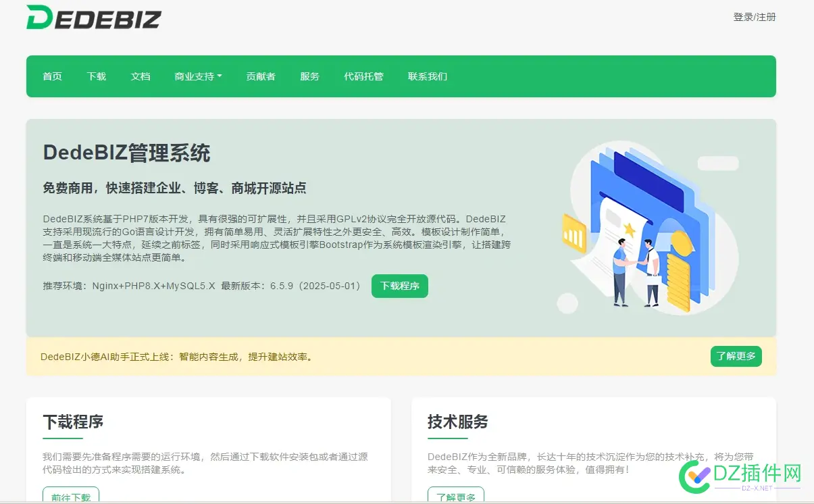Open the 贡献者 navigation item
This screenshot has height=504, width=814.
tap(261, 76)
